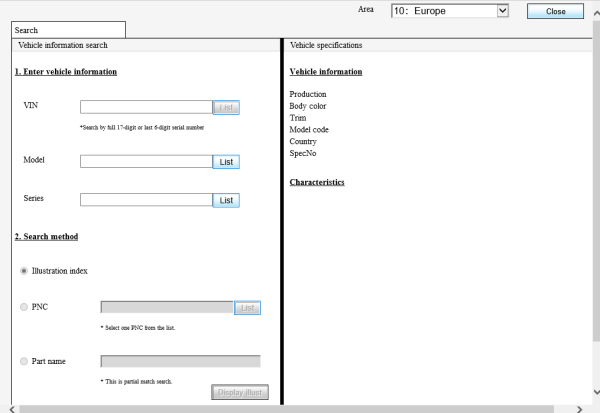The height and width of the screenshot is (413, 600).
Task: Click the '1. Enter vehicle information' heading
Action: (x=66, y=72)
